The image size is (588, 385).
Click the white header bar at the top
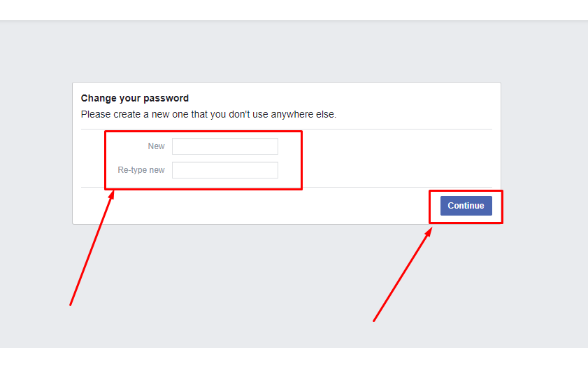coord(294,10)
